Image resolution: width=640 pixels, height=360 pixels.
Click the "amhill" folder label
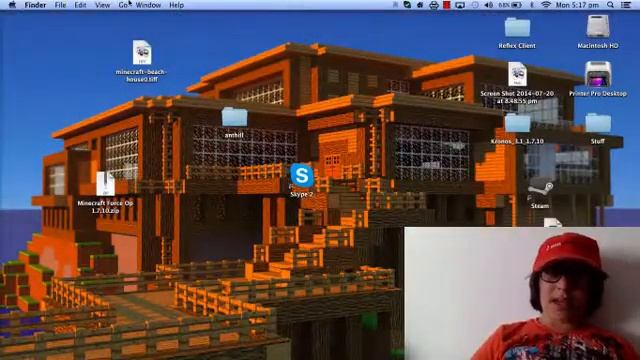pyautogui.click(x=234, y=135)
